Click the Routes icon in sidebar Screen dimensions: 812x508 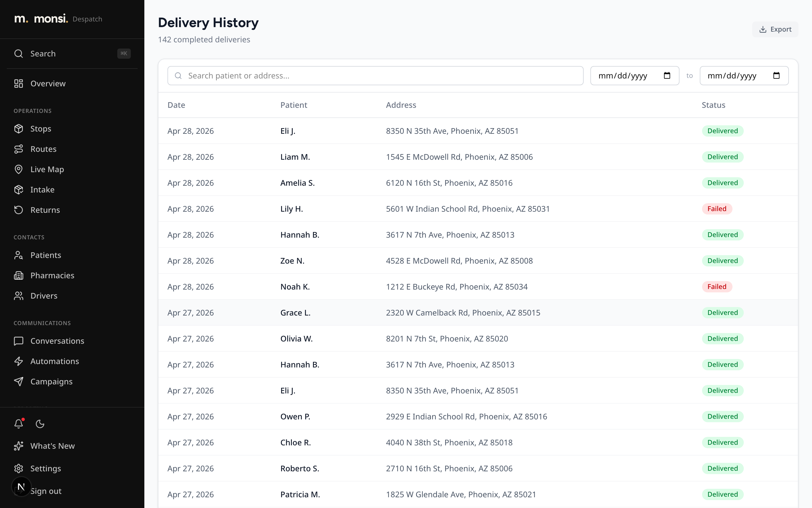tap(19, 149)
